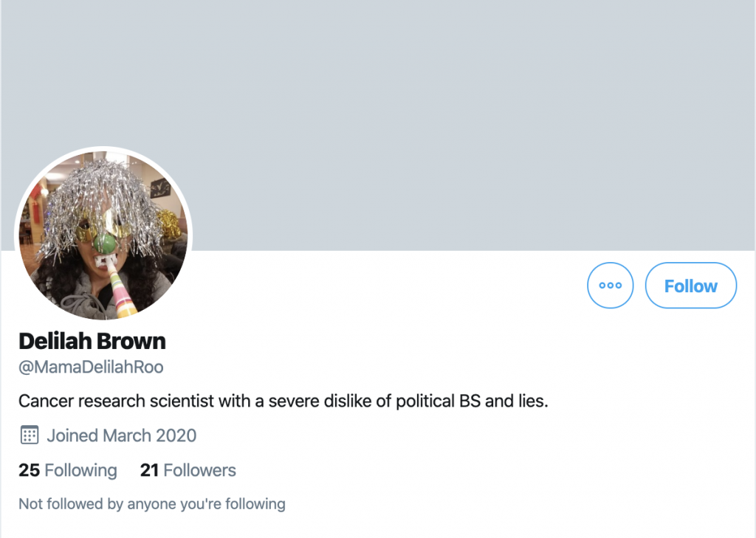View the 21 Followers list
Screen dimensions: 756x538
click(x=188, y=470)
